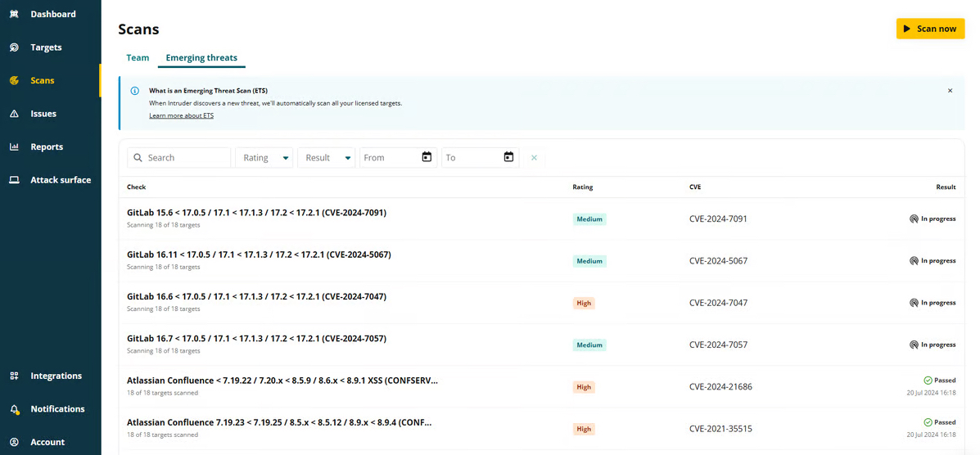The image size is (980, 455).
Task: Click Passed check icon for CVE-2024-21686
Action: point(928,380)
